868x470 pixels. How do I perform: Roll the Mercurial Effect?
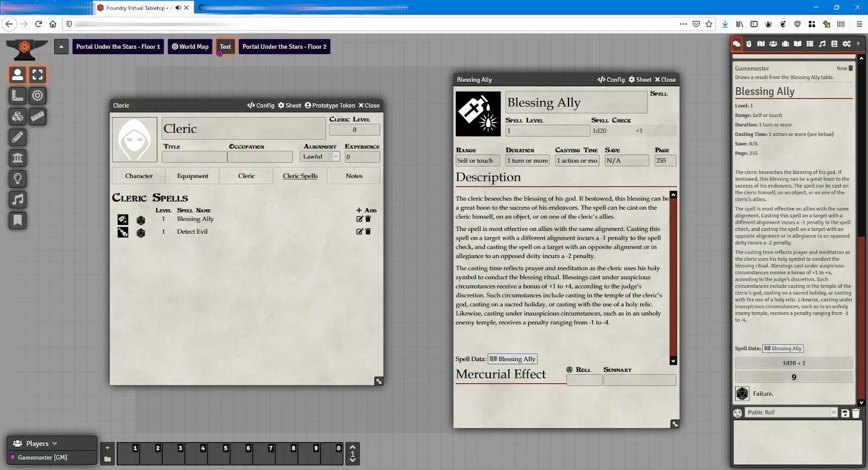pyautogui.click(x=578, y=370)
